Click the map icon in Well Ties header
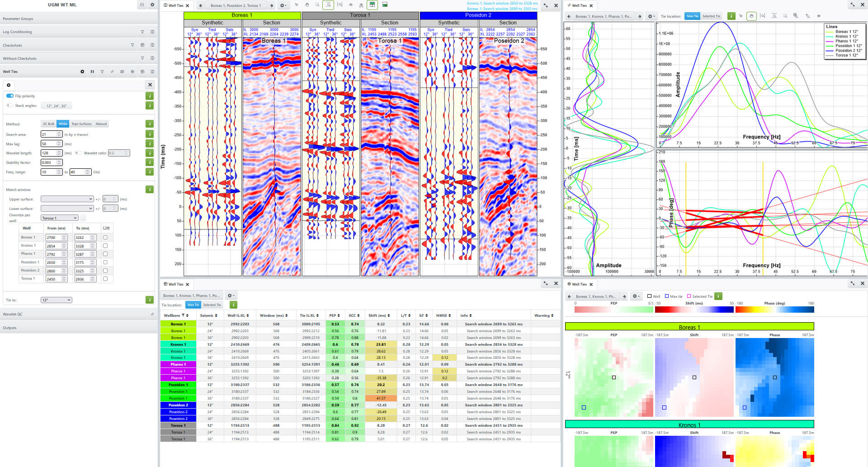 pos(122,71)
